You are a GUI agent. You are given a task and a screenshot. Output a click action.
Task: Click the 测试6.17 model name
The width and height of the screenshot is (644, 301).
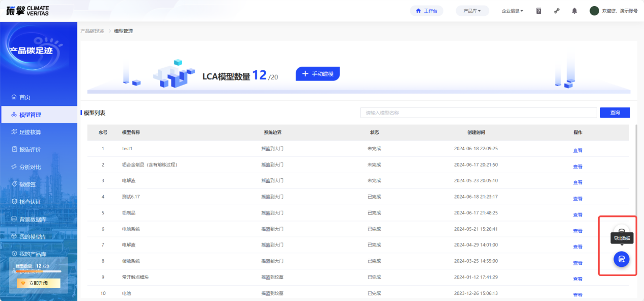pos(131,197)
